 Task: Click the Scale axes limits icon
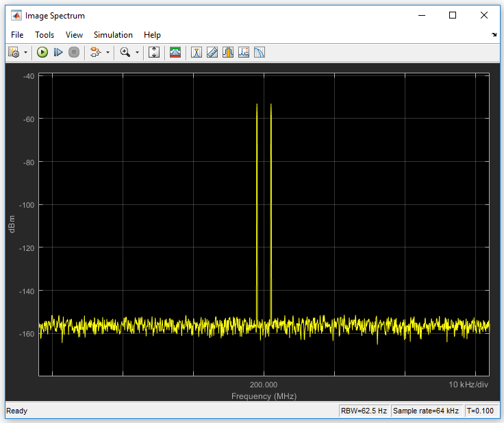coord(154,52)
